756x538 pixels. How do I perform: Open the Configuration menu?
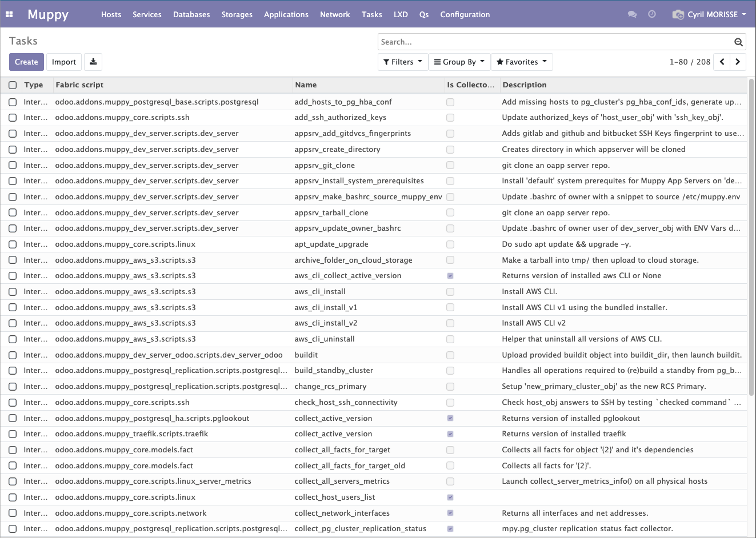[x=465, y=14]
